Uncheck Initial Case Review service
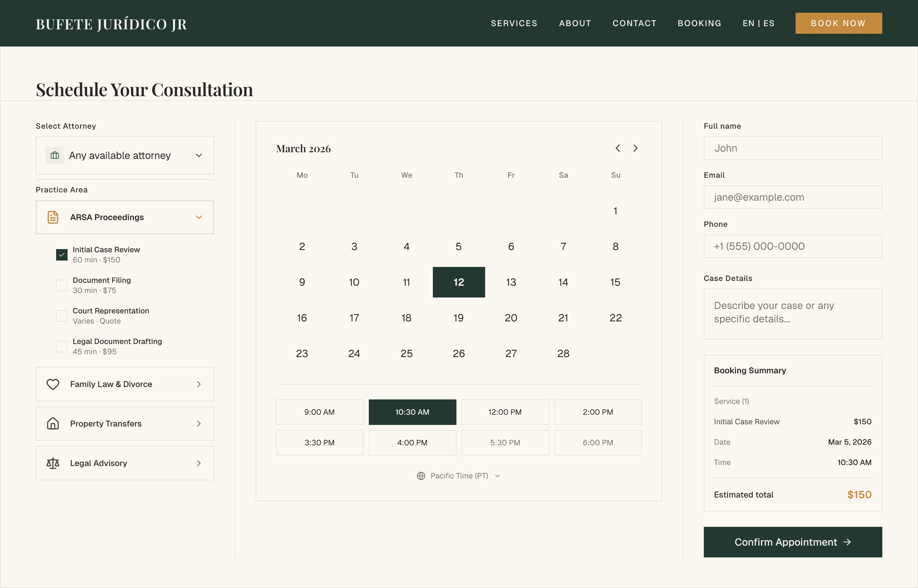 tap(62, 255)
